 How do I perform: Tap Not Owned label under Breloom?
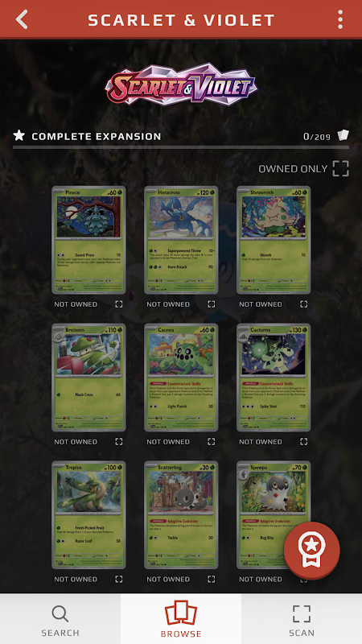[76, 442]
